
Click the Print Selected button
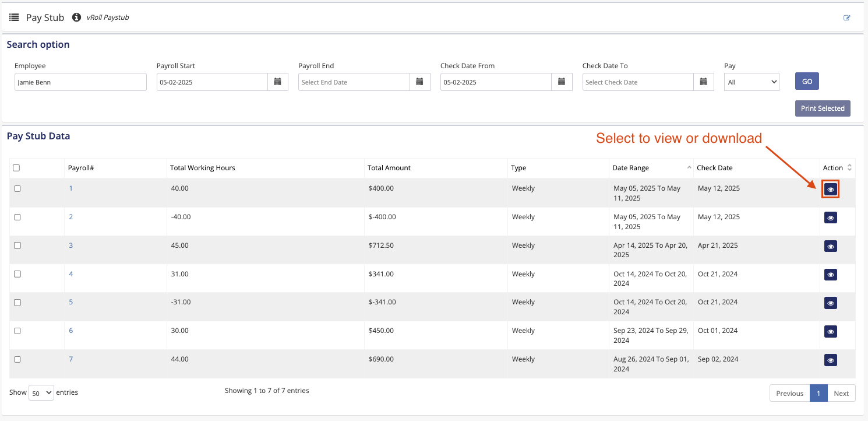822,108
